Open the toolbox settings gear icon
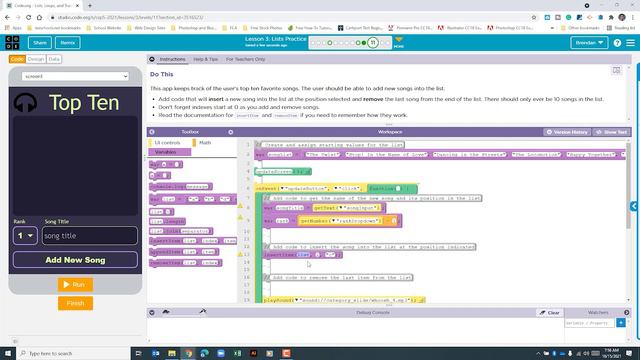The image size is (640, 360). point(231,132)
